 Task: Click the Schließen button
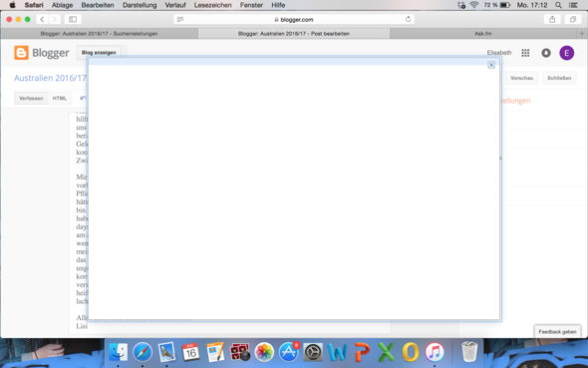[559, 78]
